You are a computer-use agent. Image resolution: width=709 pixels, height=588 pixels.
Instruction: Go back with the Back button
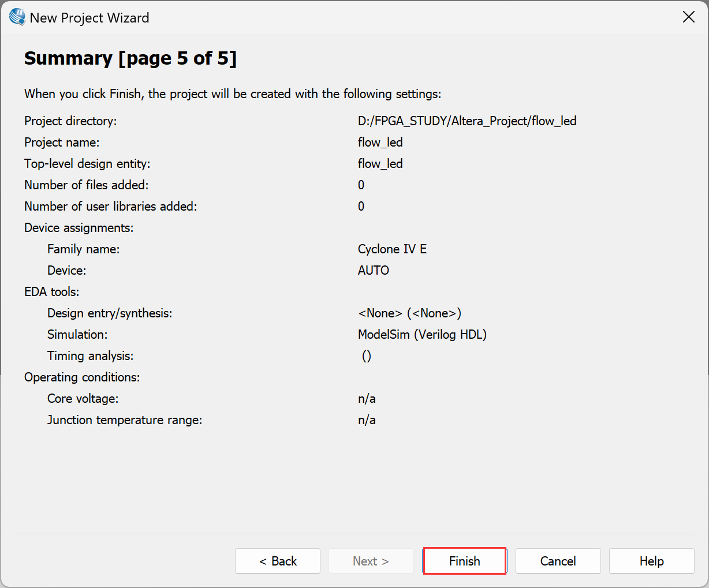278,561
